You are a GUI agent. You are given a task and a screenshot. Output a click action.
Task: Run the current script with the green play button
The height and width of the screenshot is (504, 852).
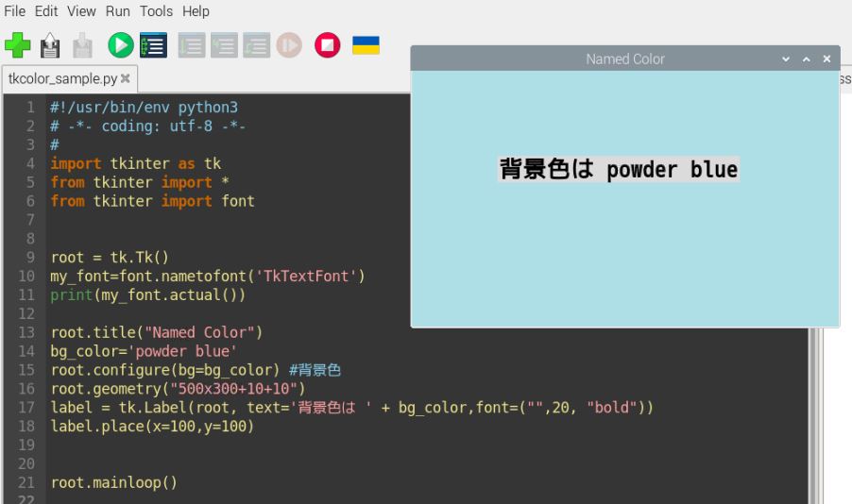[121, 45]
